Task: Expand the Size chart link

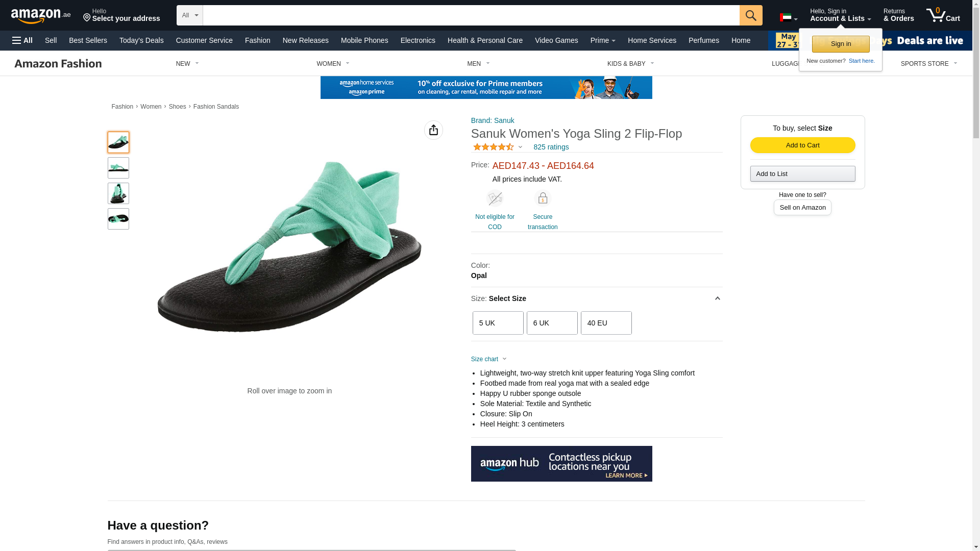Action: (x=489, y=359)
